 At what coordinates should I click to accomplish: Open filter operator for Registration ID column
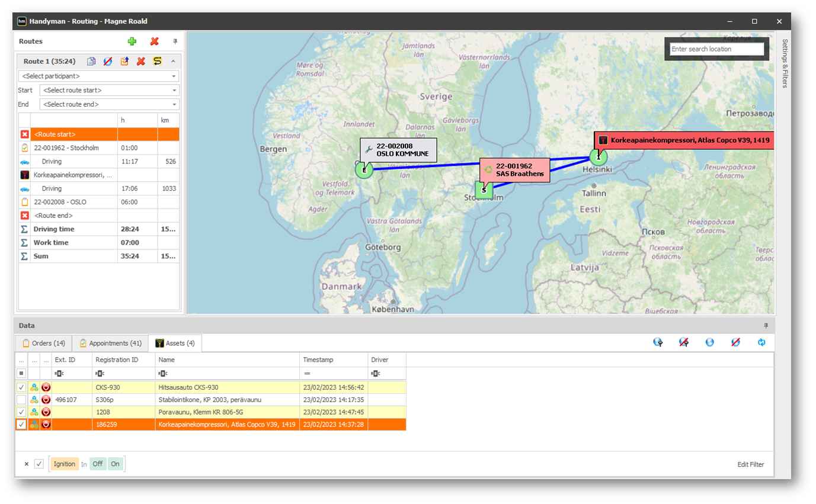[100, 373]
